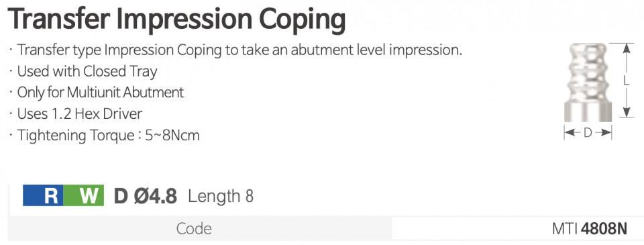This screenshot has width=644, height=245.
Task: Click the Tightening Torque 5~8Ncm line
Action: click(108, 135)
